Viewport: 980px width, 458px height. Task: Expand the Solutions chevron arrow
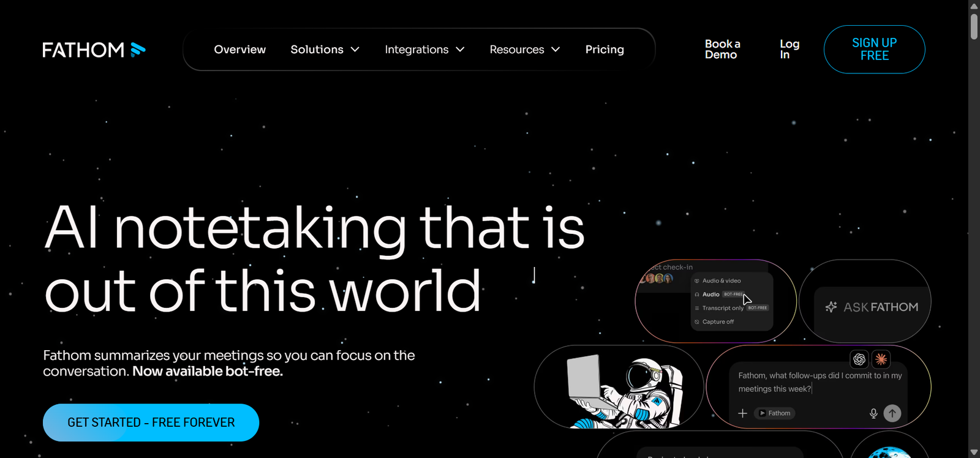click(355, 50)
